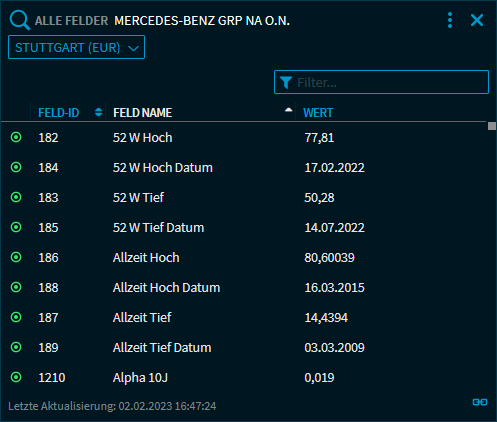Open the three-dot options menu
The image size is (497, 422).
pyautogui.click(x=450, y=20)
